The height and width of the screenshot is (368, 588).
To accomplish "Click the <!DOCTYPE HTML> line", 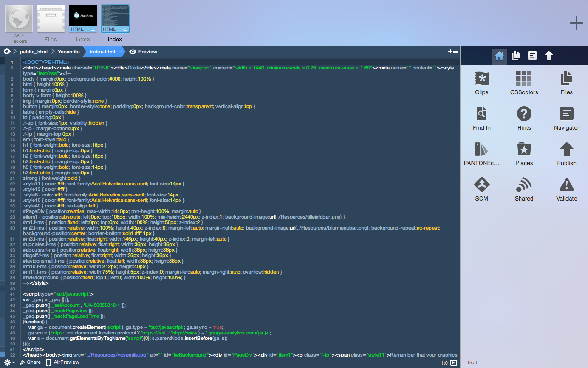I will click(46, 62).
